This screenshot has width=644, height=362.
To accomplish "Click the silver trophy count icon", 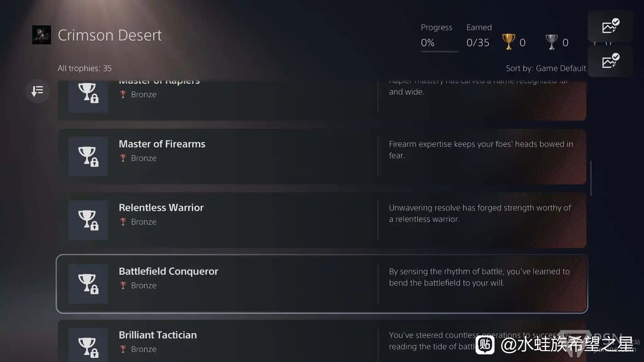I will pos(551,42).
